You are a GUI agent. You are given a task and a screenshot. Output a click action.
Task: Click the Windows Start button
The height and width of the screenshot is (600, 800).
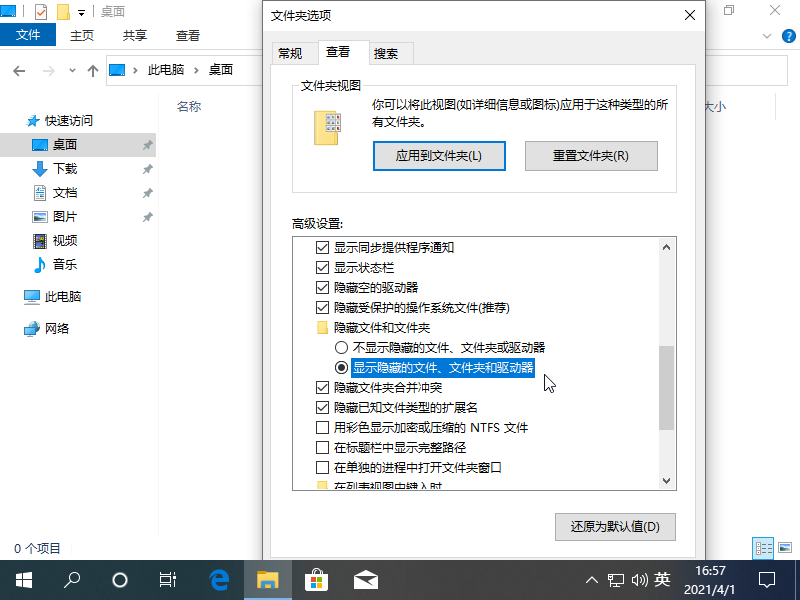click(23, 579)
